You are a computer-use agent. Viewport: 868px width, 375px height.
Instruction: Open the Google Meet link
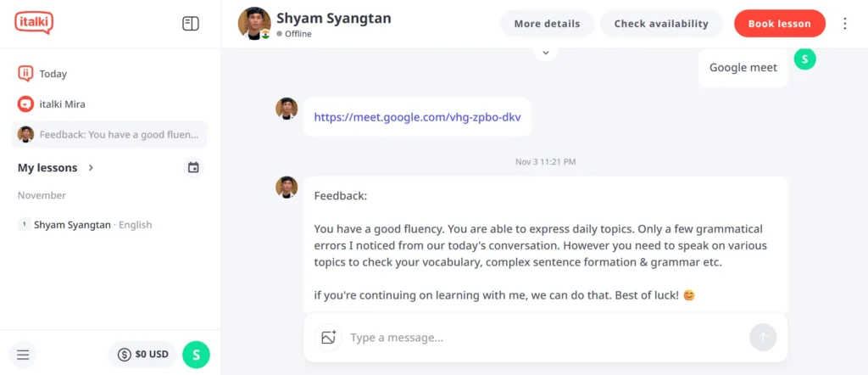pos(417,117)
